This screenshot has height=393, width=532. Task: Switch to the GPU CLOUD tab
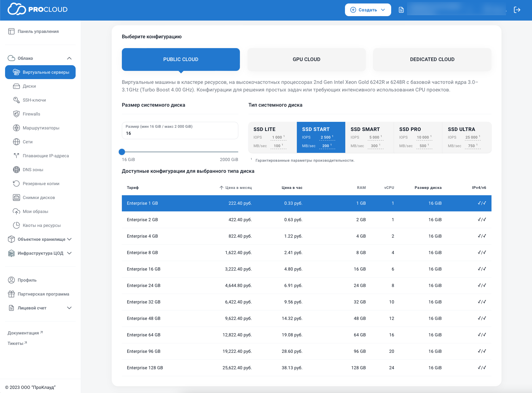(x=306, y=59)
